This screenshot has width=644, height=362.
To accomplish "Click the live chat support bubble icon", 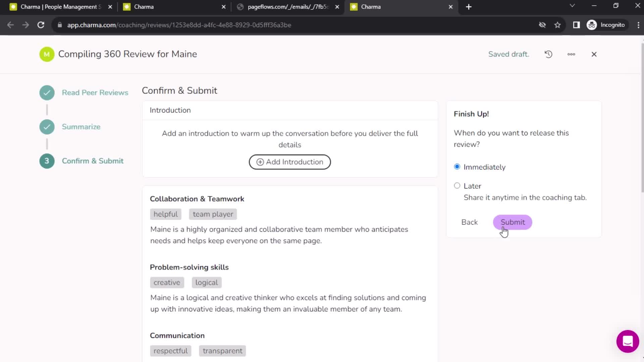I will pos(628,340).
